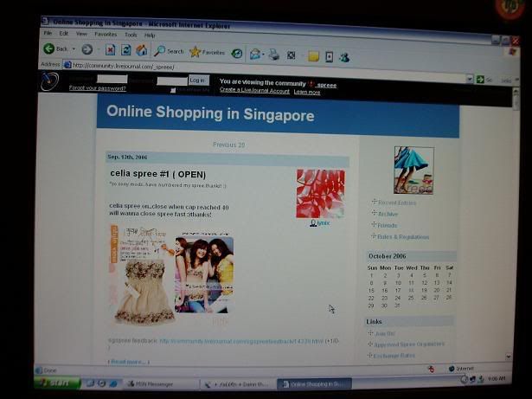Open the Archive sidebar link
This screenshot has height=399, width=532.
click(x=388, y=214)
